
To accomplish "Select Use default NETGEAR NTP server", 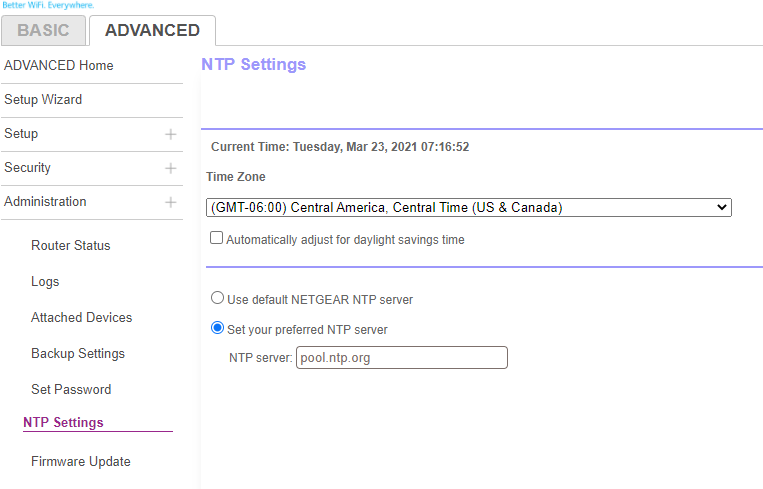I will (217, 298).
